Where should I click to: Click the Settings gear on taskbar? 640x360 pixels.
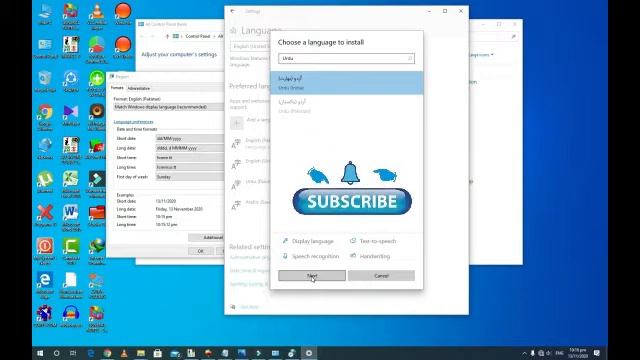pyautogui.click(x=309, y=353)
